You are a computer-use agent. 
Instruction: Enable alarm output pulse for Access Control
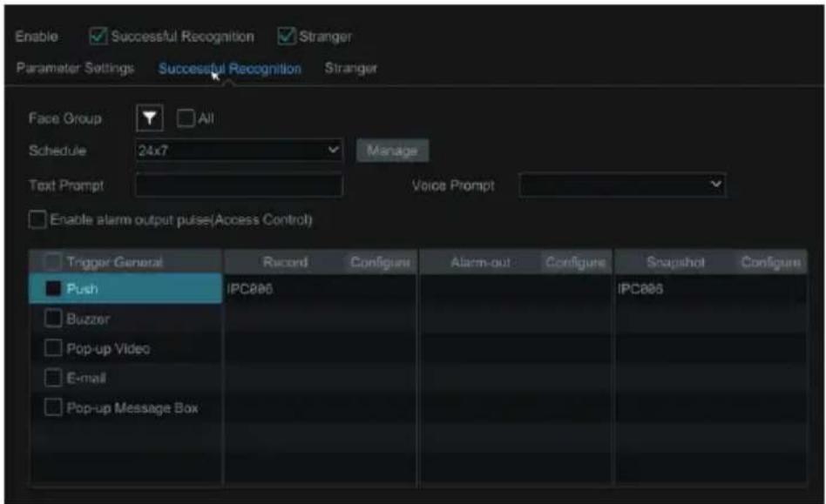(37, 219)
